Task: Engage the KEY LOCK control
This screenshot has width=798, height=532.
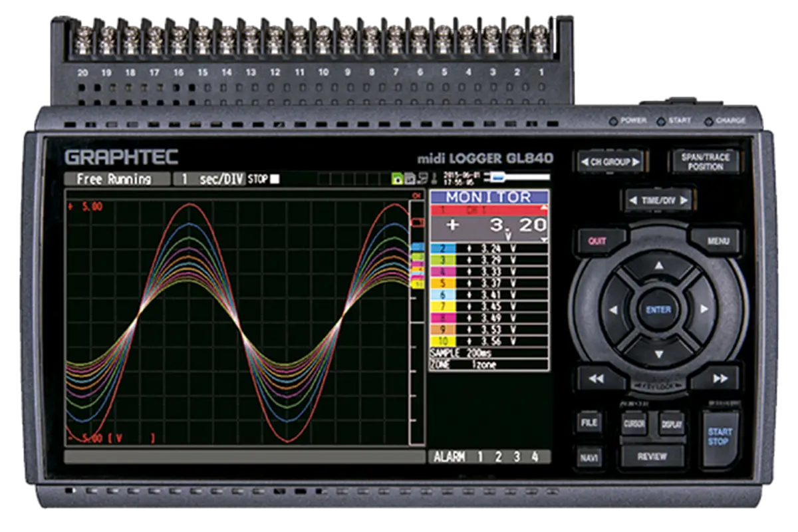Action: 657,384
